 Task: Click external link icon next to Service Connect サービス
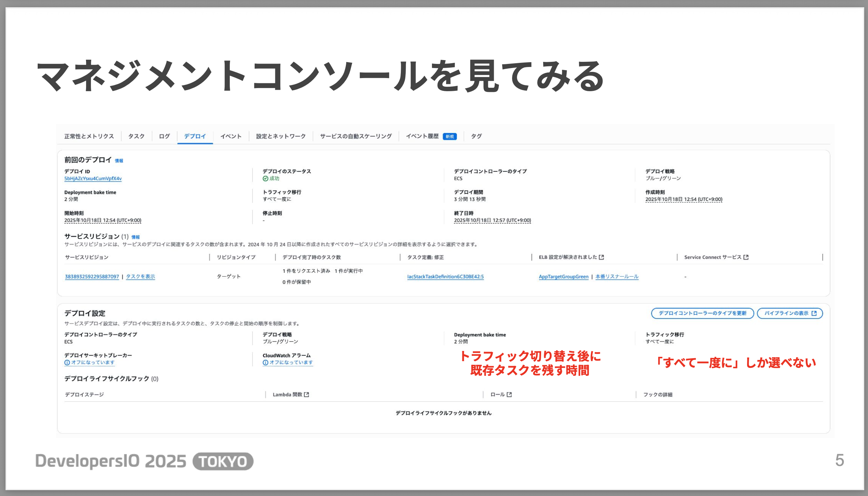tap(746, 257)
